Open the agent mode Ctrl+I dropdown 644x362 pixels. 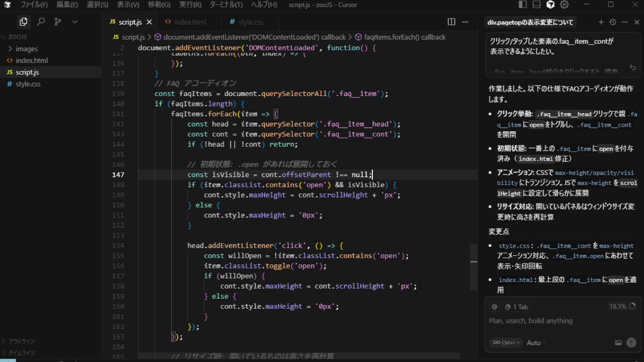coord(505,343)
